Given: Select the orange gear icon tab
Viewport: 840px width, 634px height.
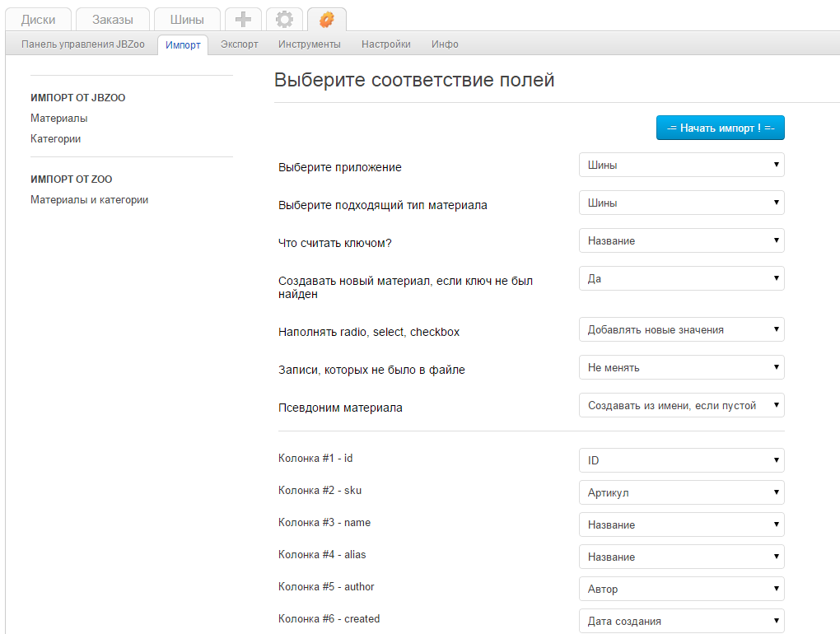Looking at the screenshot, I should (327, 20).
